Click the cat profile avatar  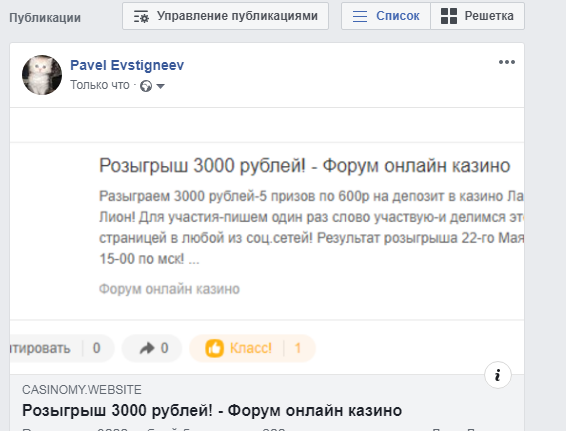coord(42,75)
